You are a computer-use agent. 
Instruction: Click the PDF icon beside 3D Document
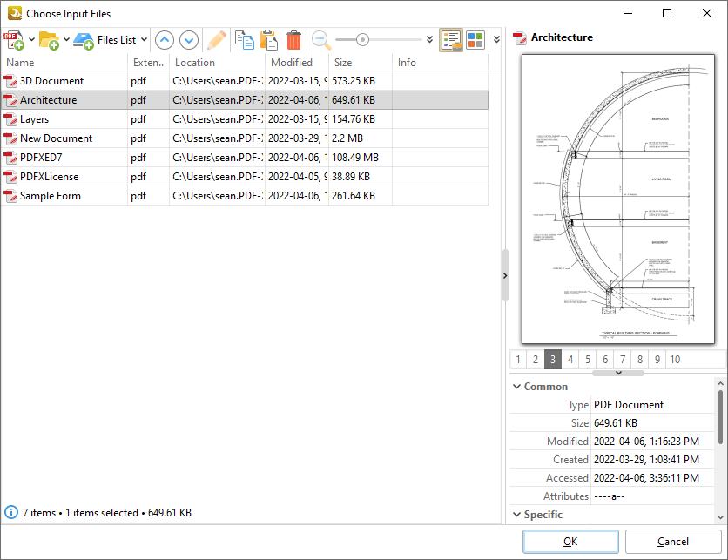click(10, 81)
